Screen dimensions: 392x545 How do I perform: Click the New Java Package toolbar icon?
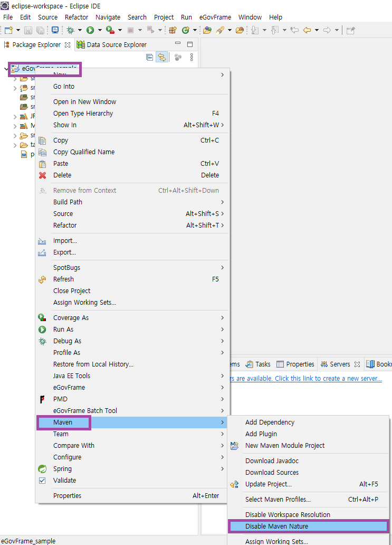click(173, 30)
